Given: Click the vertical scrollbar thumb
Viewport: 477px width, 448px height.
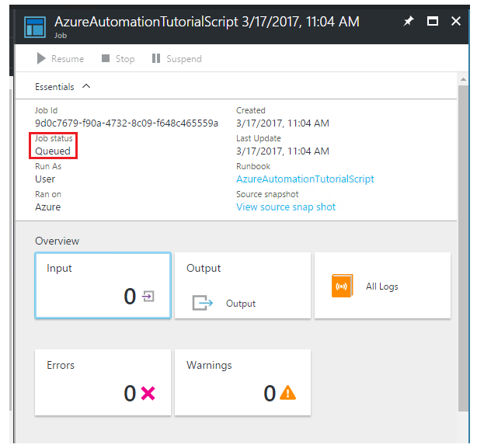Looking at the screenshot, I should tap(464, 248).
